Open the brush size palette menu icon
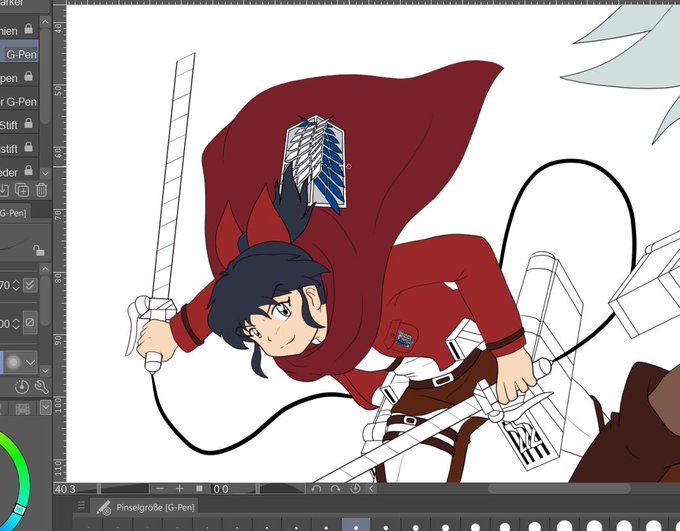The image size is (680, 531). 81,505
